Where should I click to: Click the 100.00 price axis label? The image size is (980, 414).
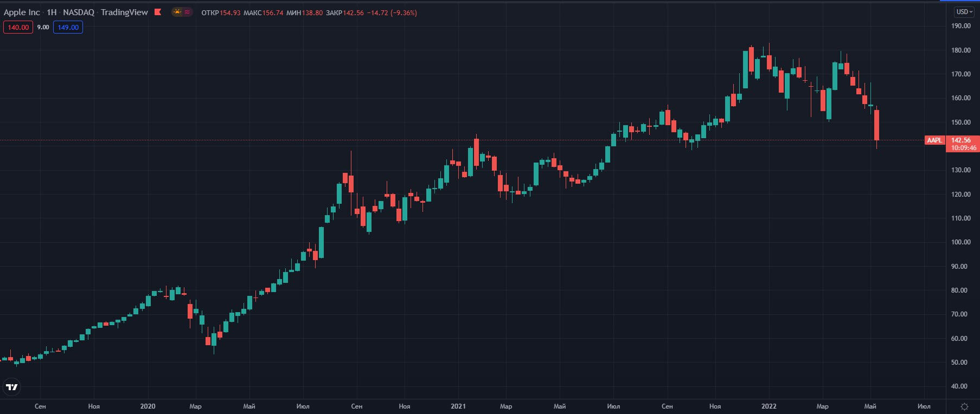pyautogui.click(x=961, y=242)
